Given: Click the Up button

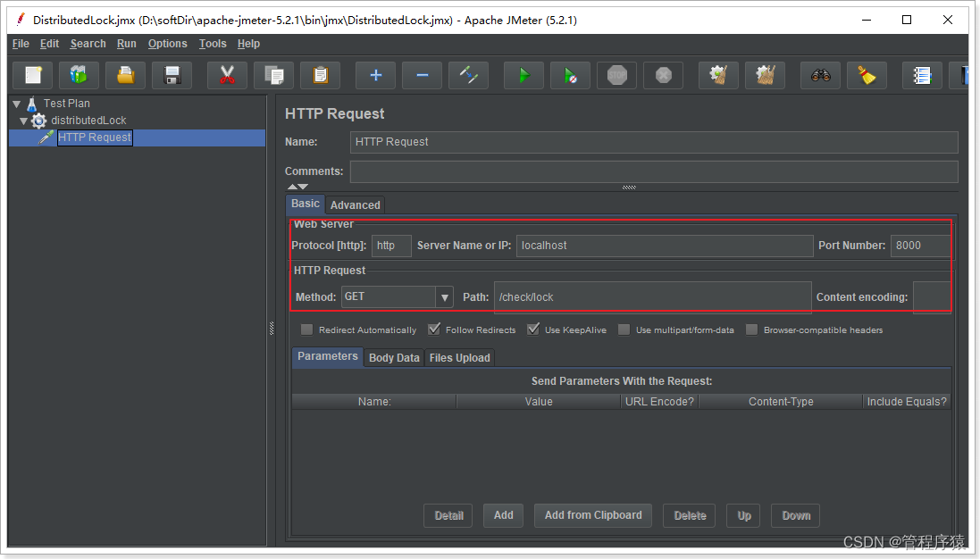Looking at the screenshot, I should [744, 516].
